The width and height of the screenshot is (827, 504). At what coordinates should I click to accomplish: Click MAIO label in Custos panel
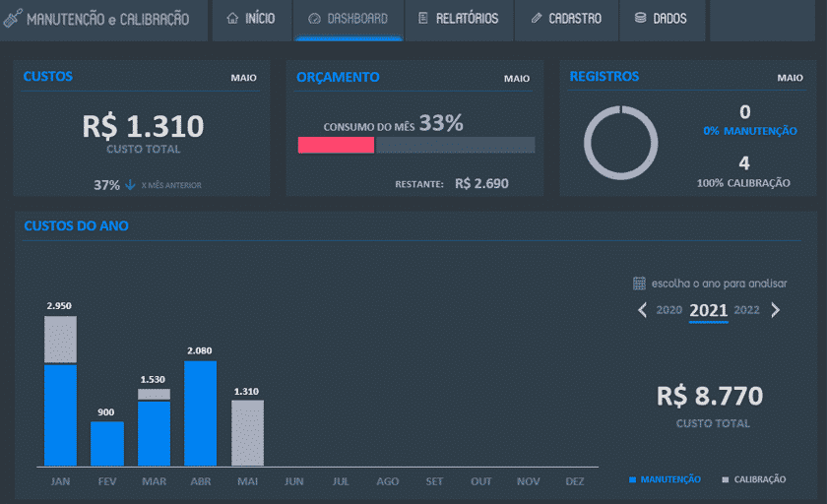coord(244,78)
